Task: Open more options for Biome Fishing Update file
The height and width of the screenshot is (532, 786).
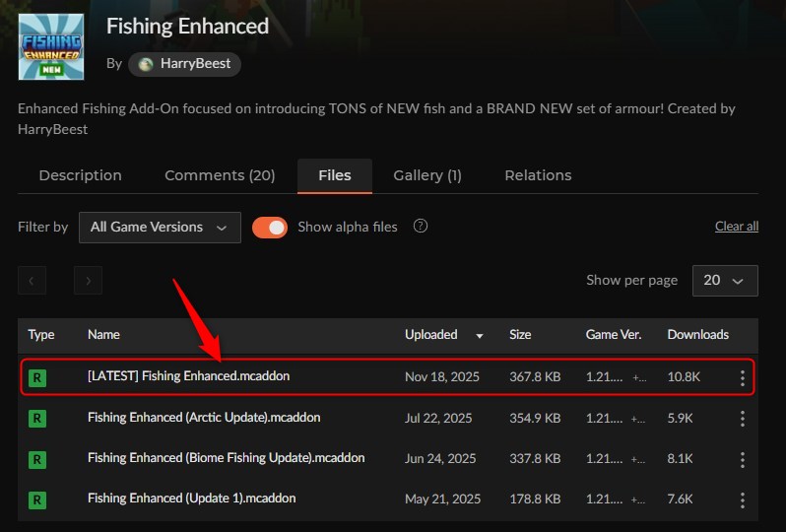Action: point(743,459)
